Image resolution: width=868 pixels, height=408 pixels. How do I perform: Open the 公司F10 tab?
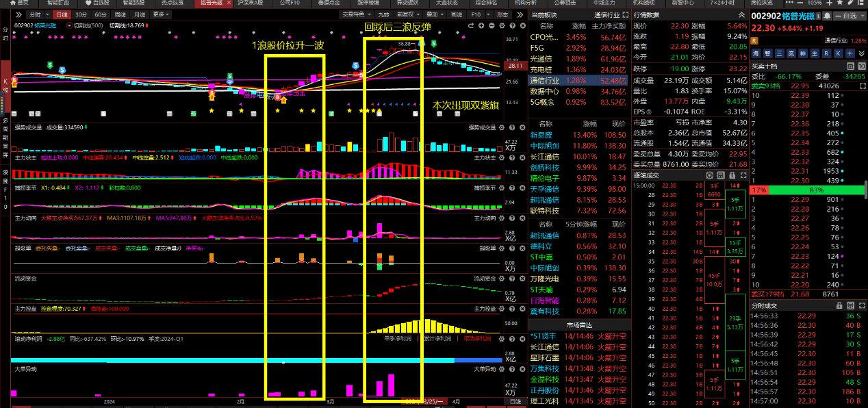coord(290,3)
